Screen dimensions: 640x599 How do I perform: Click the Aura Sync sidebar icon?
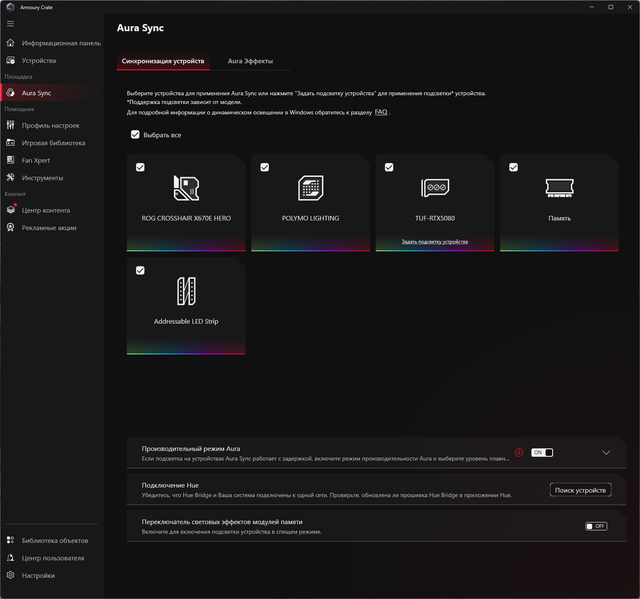click(11, 93)
